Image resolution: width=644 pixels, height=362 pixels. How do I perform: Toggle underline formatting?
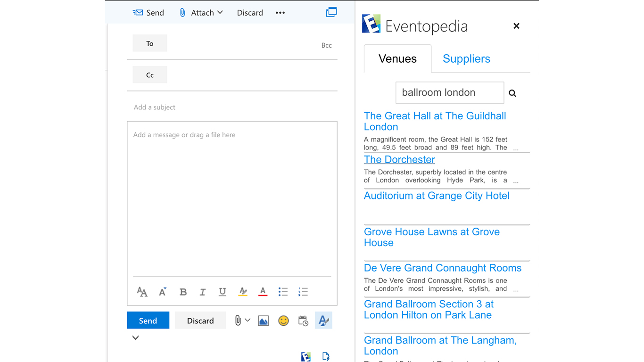coord(223,292)
